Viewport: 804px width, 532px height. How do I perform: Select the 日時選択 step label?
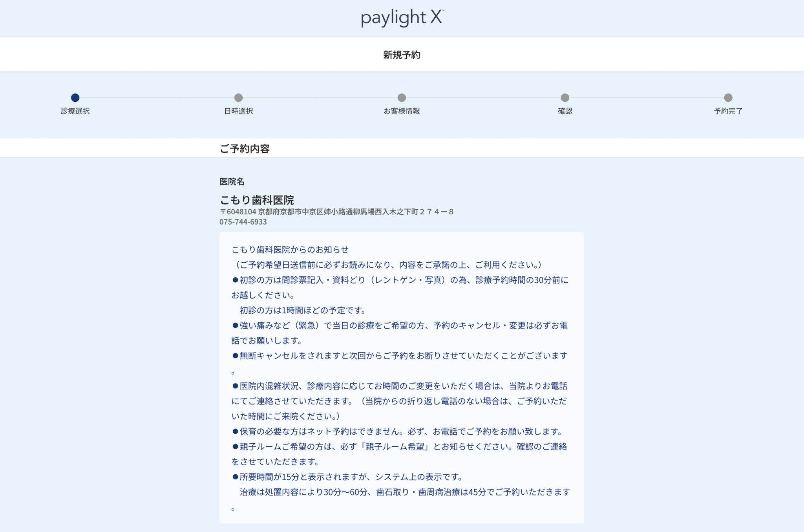(238, 111)
